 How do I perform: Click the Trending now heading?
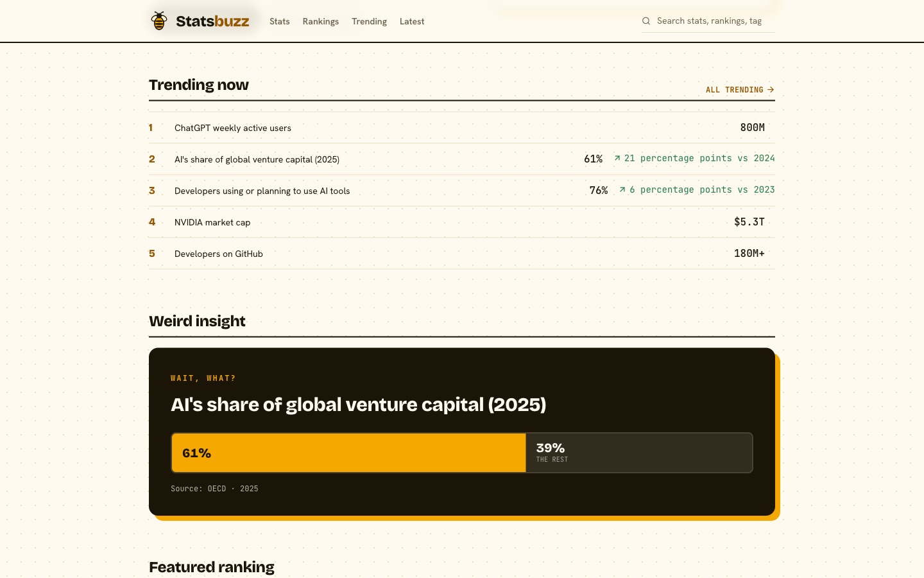click(x=199, y=85)
